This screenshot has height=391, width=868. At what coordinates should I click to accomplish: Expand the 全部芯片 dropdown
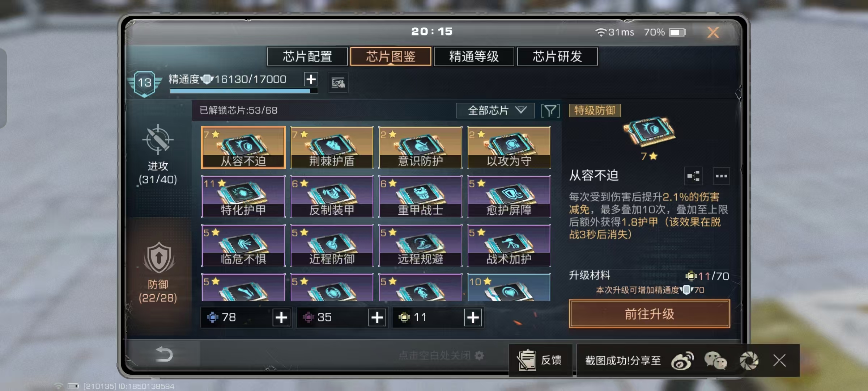pos(495,110)
